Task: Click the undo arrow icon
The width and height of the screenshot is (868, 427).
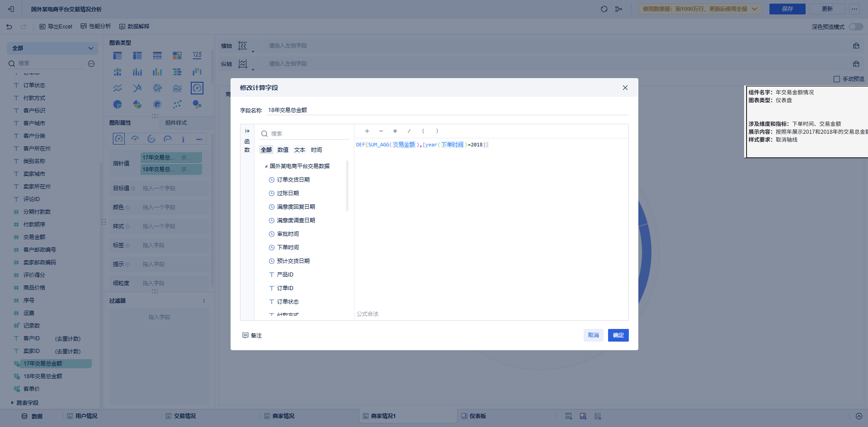Action: (x=9, y=27)
